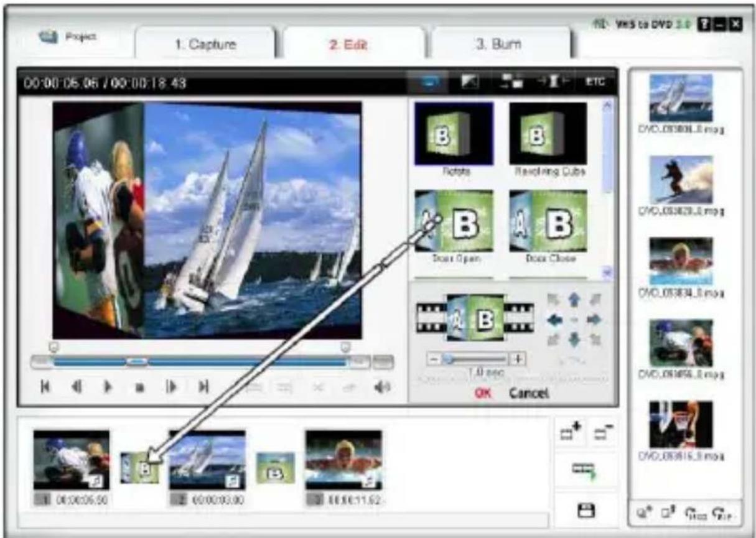756x538 pixels.
Task: Go to the 3. Burn tab
Action: click(x=500, y=45)
